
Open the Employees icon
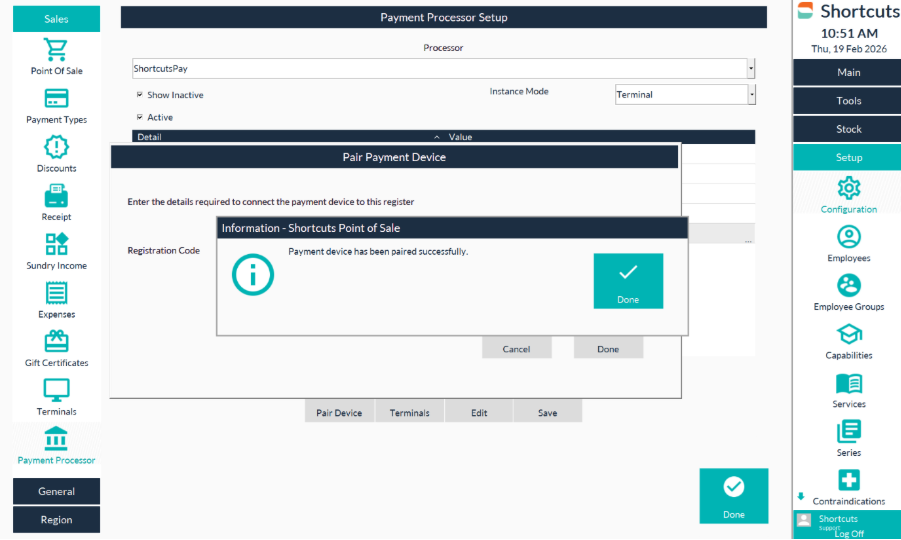click(x=848, y=237)
